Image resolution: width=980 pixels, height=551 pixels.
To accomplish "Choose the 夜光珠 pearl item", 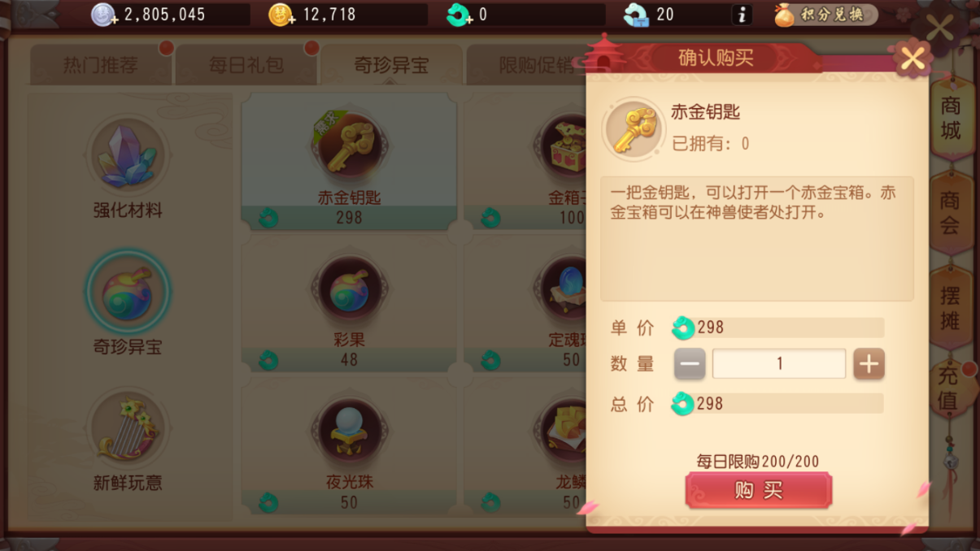I will click(349, 448).
